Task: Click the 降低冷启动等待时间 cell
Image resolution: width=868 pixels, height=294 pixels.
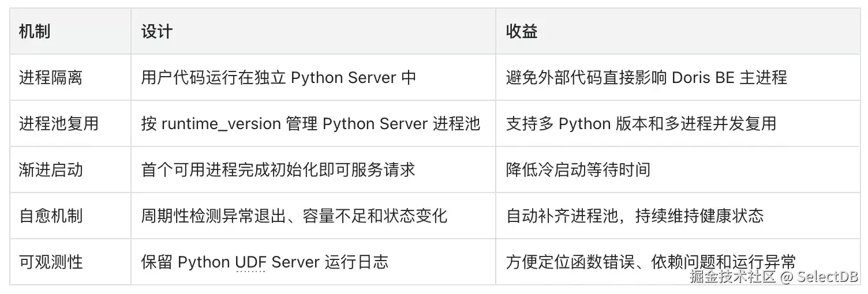Action: coord(677,169)
